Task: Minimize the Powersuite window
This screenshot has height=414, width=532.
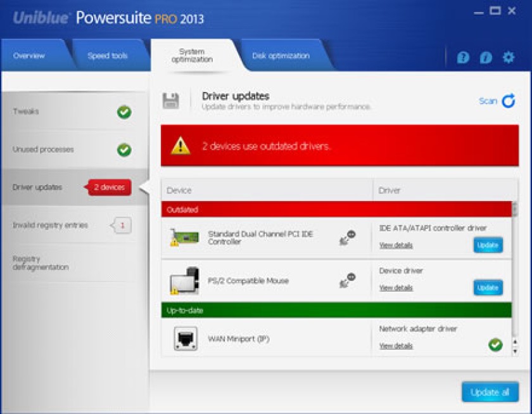Action: pyautogui.click(x=478, y=12)
